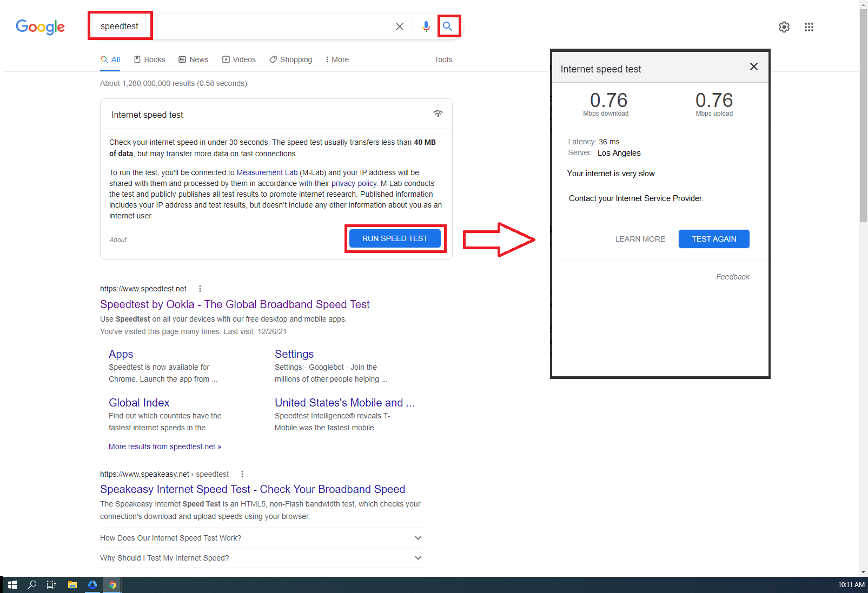Start voice search with the microphone icon
The width and height of the screenshot is (868, 593).
click(426, 26)
